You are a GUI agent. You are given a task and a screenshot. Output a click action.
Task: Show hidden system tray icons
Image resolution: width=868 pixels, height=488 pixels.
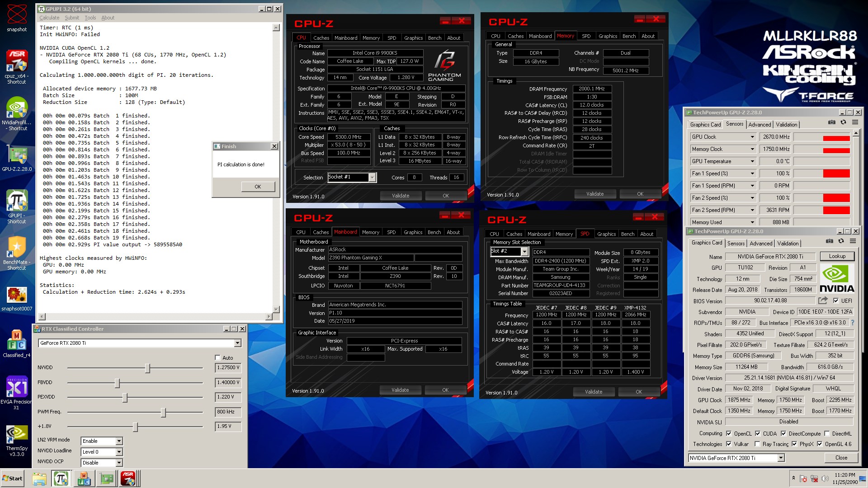click(793, 478)
